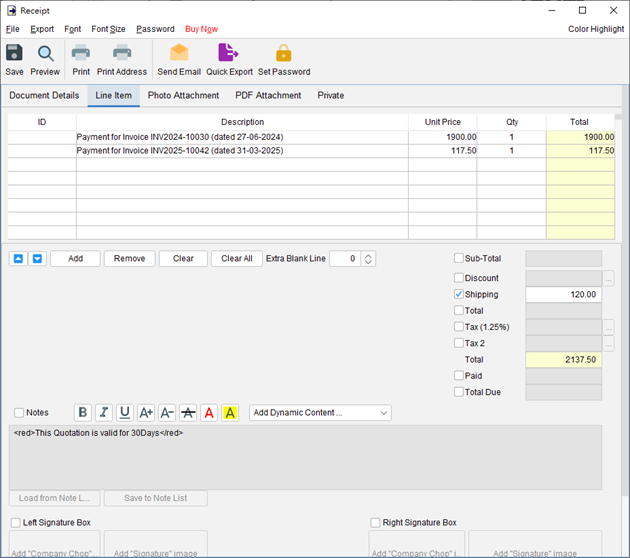Viewport: 630px width, 558px height.
Task: Click the Clear button
Action: tap(183, 259)
